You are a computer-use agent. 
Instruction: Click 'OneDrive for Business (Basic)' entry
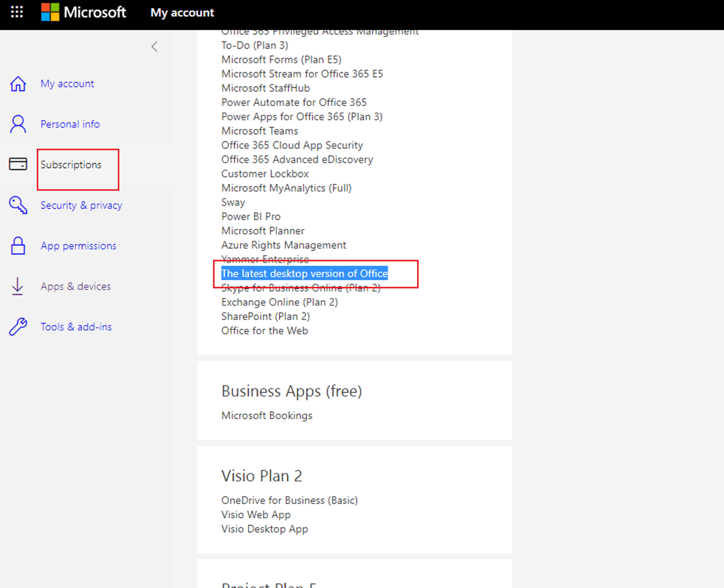point(290,500)
